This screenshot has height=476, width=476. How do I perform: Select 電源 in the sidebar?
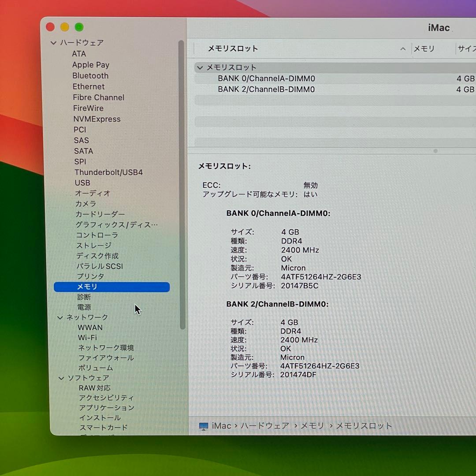(84, 307)
